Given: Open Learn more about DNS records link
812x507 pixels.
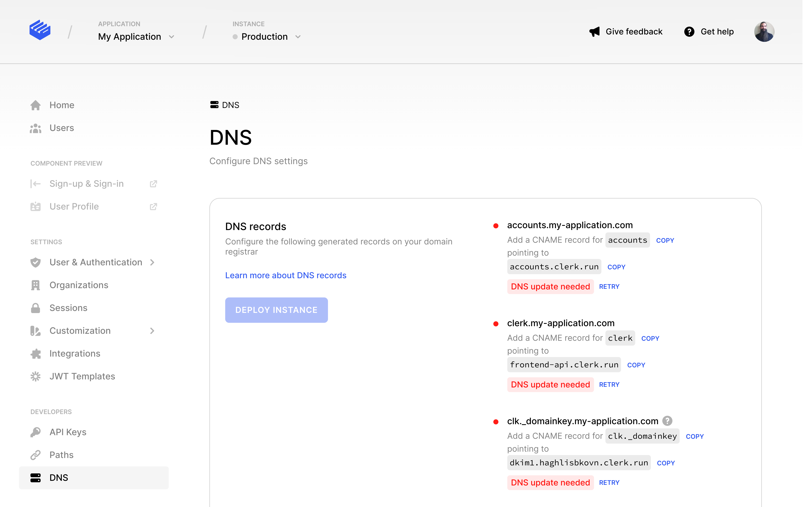Looking at the screenshot, I should pos(285,275).
